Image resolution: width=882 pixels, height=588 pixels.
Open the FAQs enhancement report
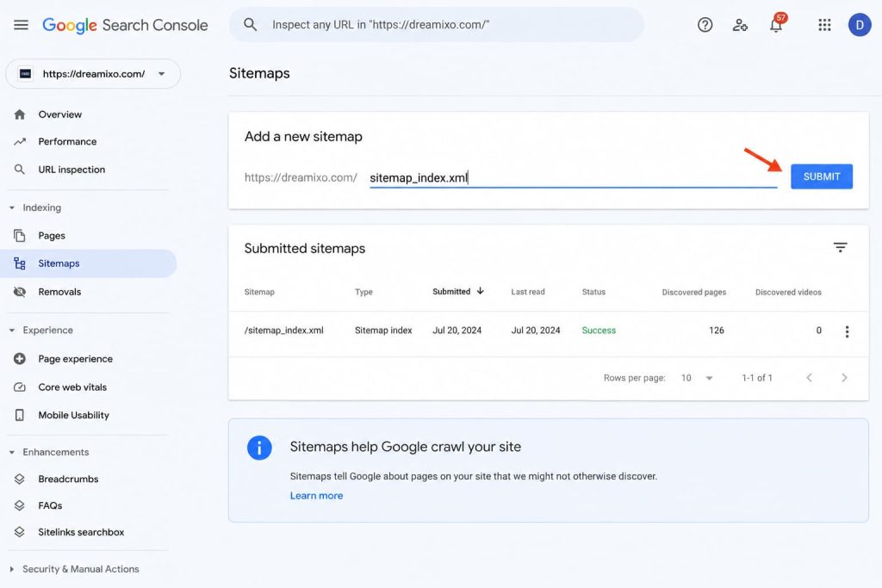tap(50, 505)
